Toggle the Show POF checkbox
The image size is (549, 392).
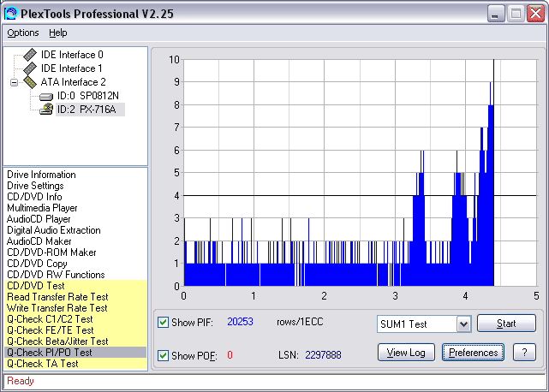point(163,355)
